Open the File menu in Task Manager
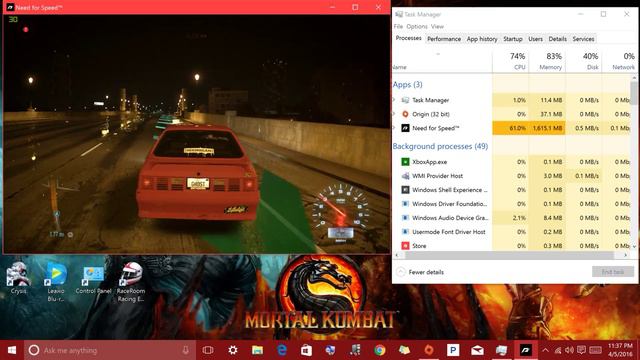640x360 pixels. tap(398, 27)
